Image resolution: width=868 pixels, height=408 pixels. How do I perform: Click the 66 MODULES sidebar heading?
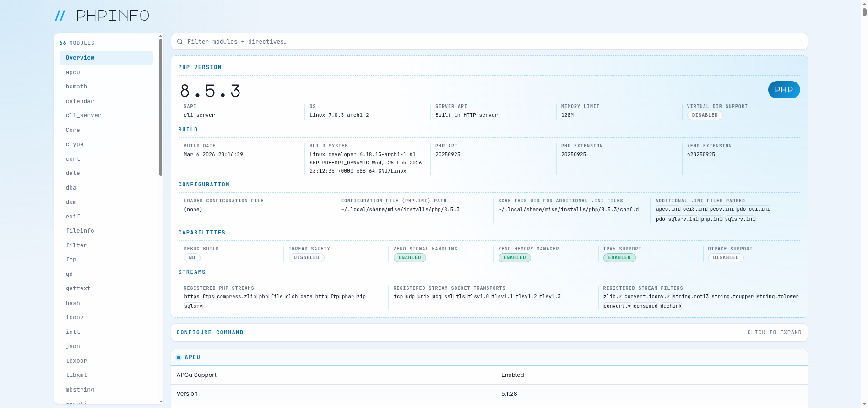tap(77, 43)
